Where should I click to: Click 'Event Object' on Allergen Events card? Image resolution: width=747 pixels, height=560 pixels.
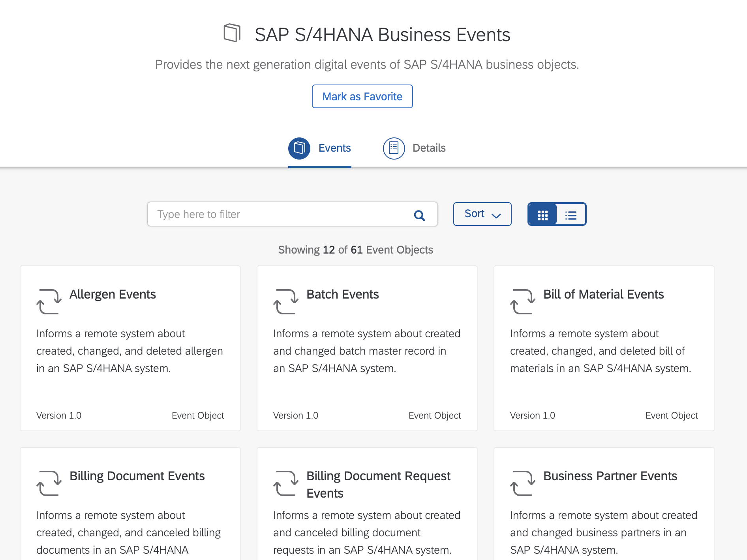198,415
